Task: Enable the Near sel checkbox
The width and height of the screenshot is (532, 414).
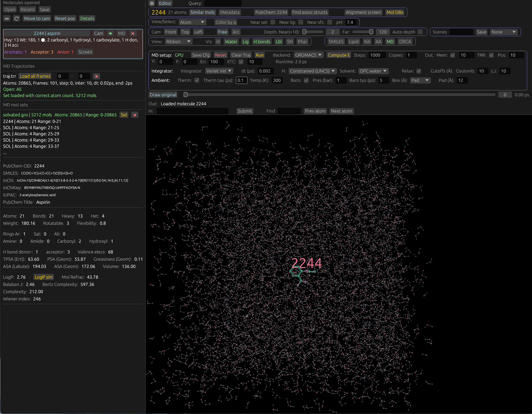Action: [273, 22]
